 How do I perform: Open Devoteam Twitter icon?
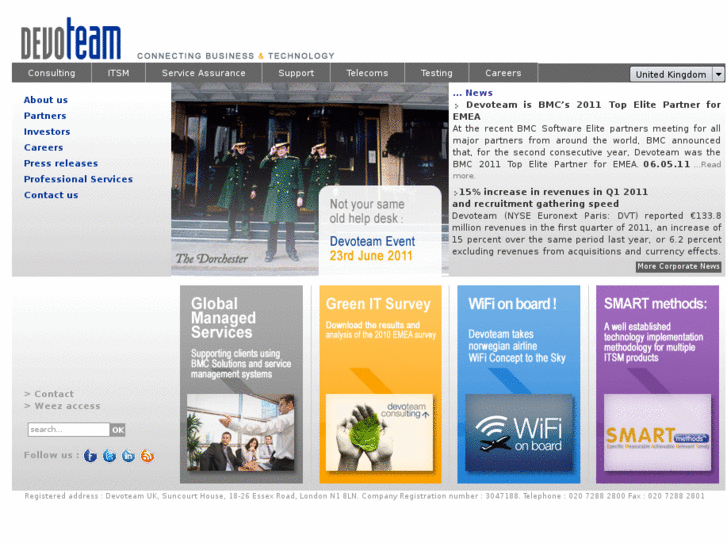click(x=109, y=456)
